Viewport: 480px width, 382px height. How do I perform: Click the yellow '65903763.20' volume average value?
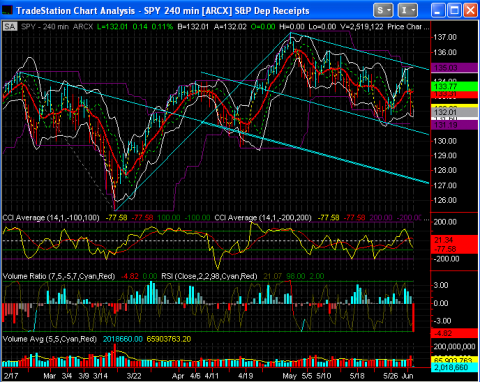[x=169, y=339]
